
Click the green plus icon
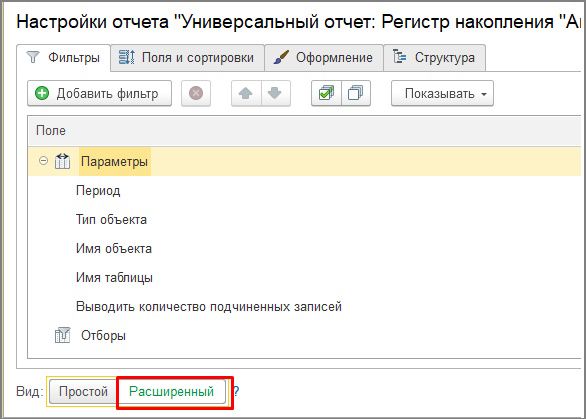(x=42, y=93)
